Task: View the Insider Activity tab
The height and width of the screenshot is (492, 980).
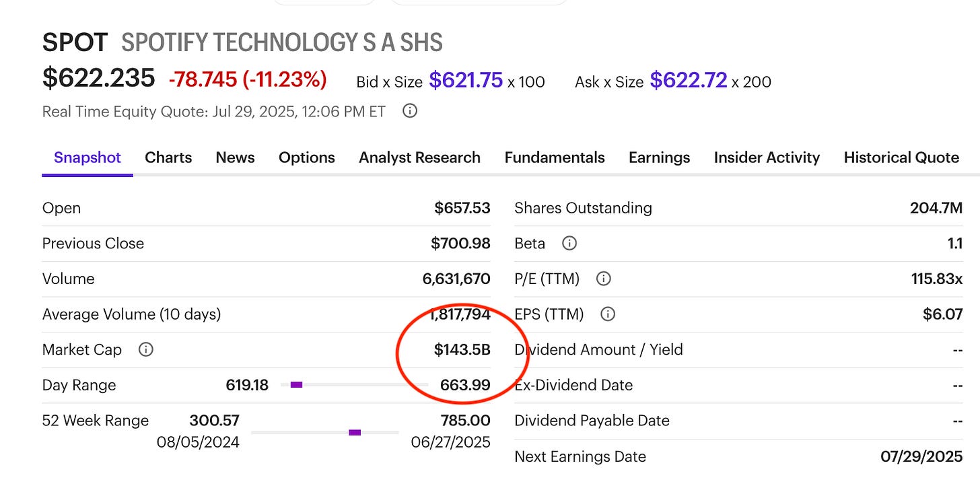Action: [767, 157]
